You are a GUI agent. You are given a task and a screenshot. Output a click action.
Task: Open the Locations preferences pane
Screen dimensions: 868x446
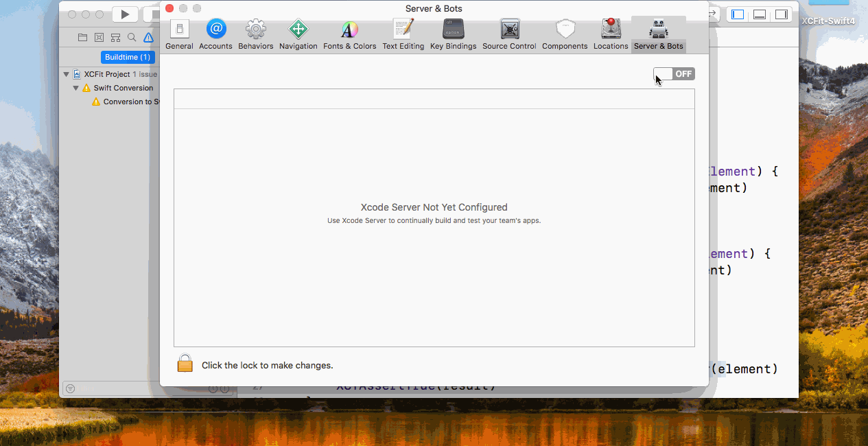(x=611, y=34)
